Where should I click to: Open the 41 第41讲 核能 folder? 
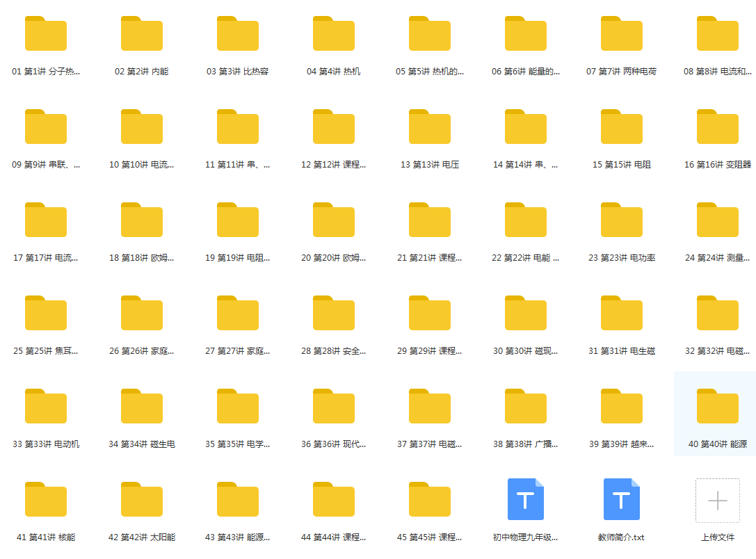point(46,500)
